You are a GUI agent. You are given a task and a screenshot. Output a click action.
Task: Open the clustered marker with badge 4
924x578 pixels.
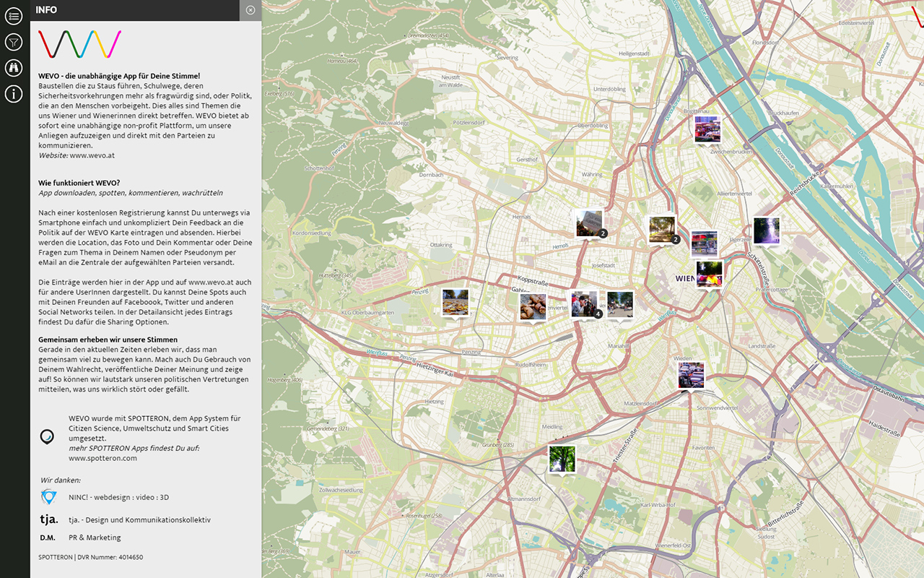(584, 304)
